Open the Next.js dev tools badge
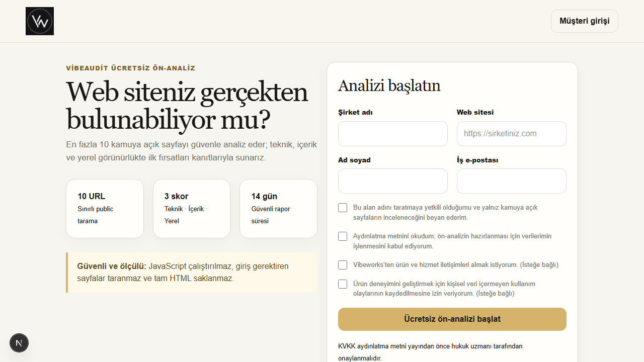644x362 pixels. click(x=19, y=343)
